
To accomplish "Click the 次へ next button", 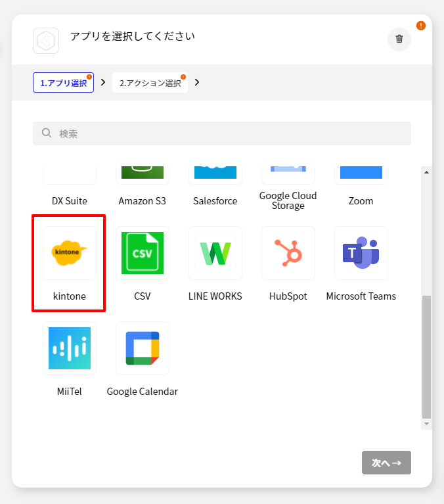I will [386, 463].
